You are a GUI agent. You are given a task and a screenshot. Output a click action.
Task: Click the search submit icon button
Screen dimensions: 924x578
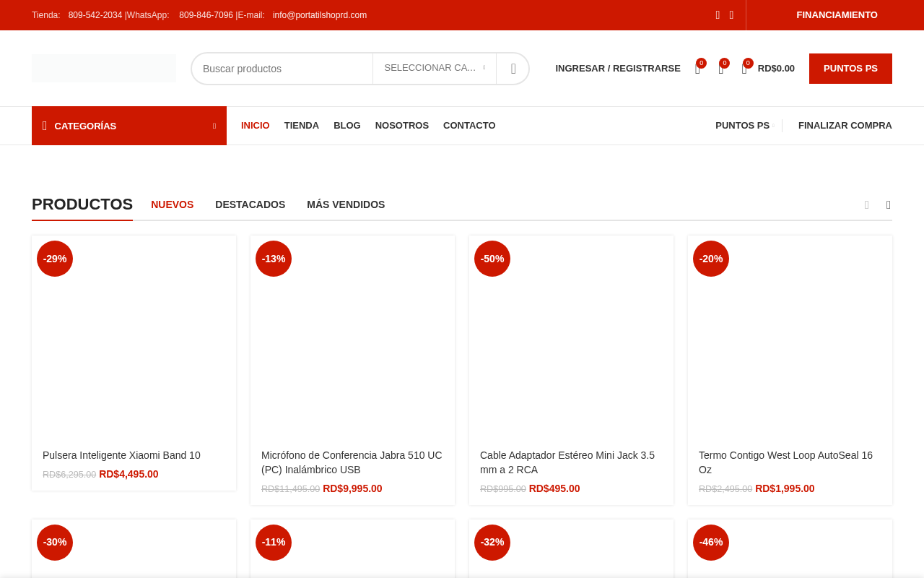click(x=513, y=69)
